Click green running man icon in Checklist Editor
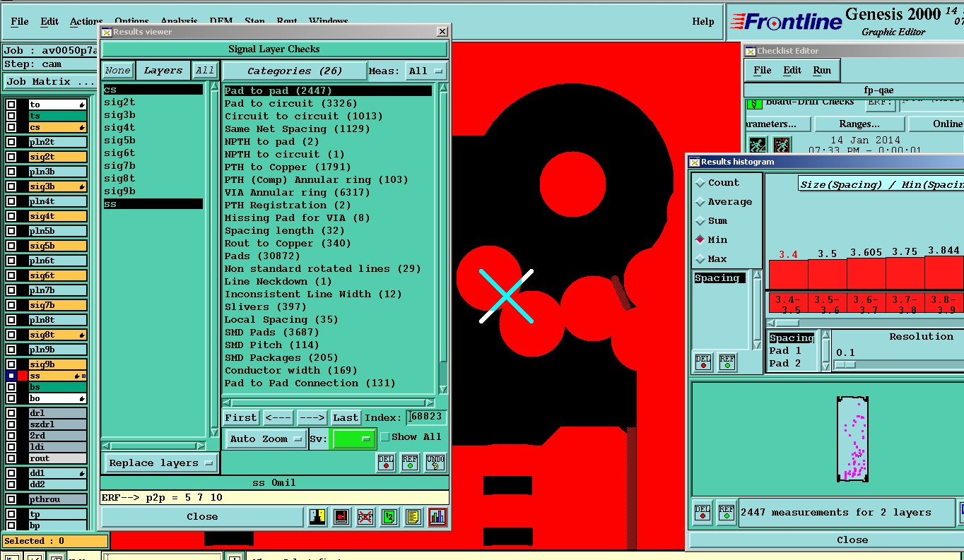This screenshot has height=560, width=964. click(x=758, y=145)
